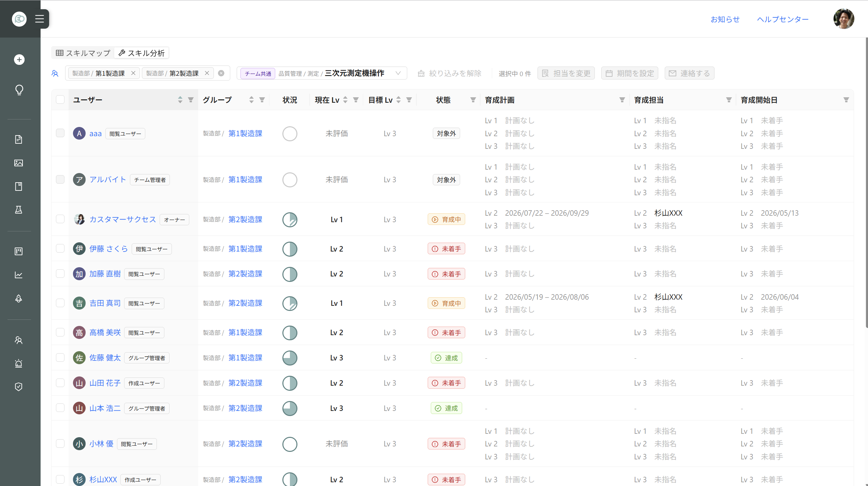Open 第2製造課 group link in 山本 浩二 row
The height and width of the screenshot is (486, 868).
click(x=245, y=408)
